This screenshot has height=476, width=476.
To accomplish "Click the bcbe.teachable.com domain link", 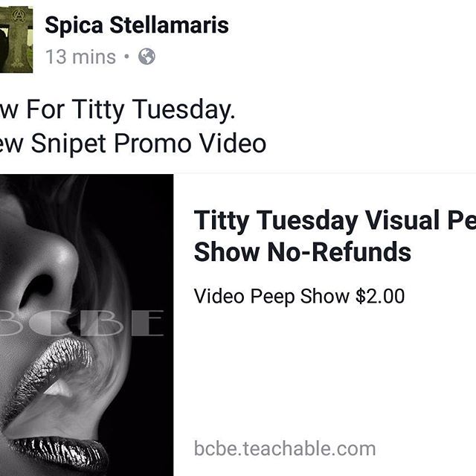I will (x=285, y=448).
